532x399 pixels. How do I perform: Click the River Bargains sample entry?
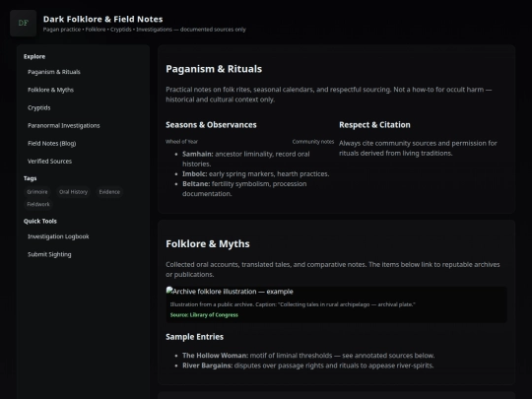(307, 366)
